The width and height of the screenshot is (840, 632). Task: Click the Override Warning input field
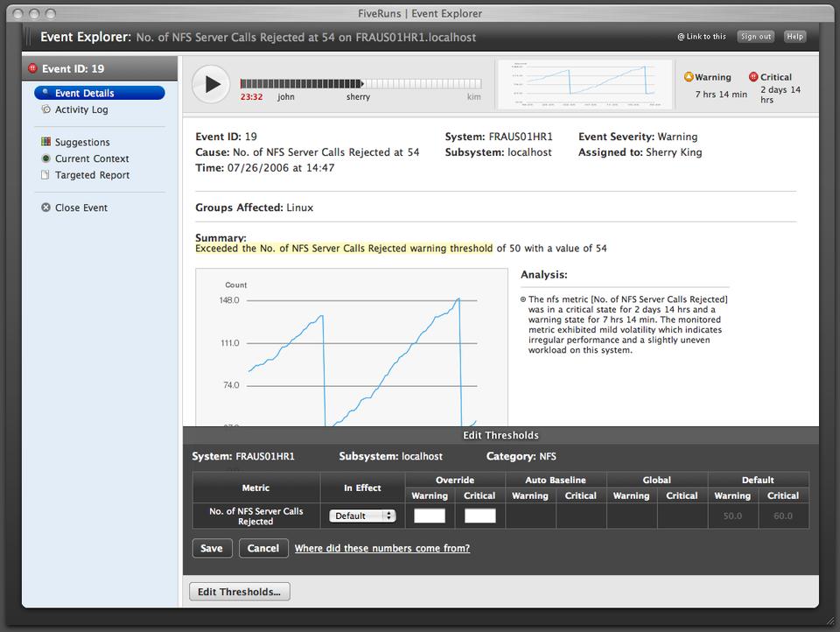click(429, 516)
